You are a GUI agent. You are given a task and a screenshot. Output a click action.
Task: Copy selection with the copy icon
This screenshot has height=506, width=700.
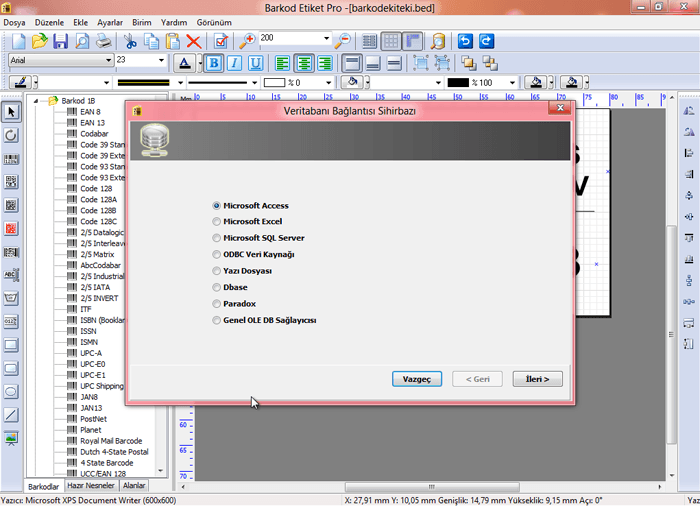pyautogui.click(x=151, y=41)
